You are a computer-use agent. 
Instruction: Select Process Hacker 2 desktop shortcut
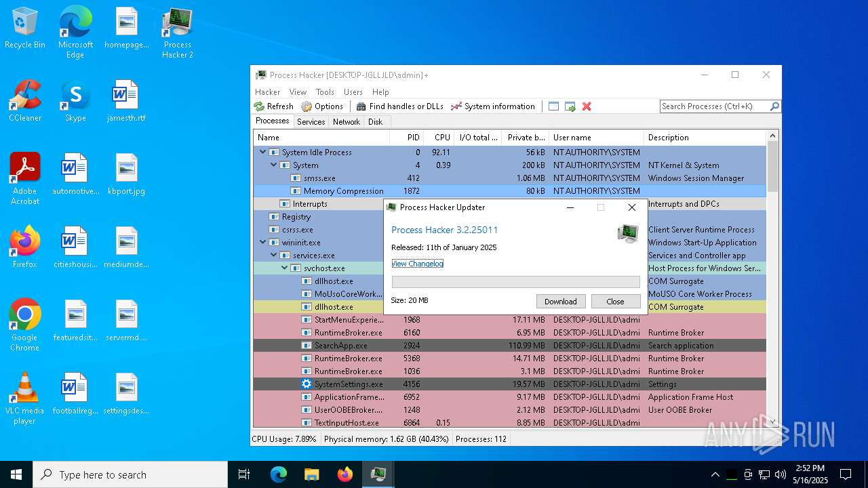tap(177, 33)
